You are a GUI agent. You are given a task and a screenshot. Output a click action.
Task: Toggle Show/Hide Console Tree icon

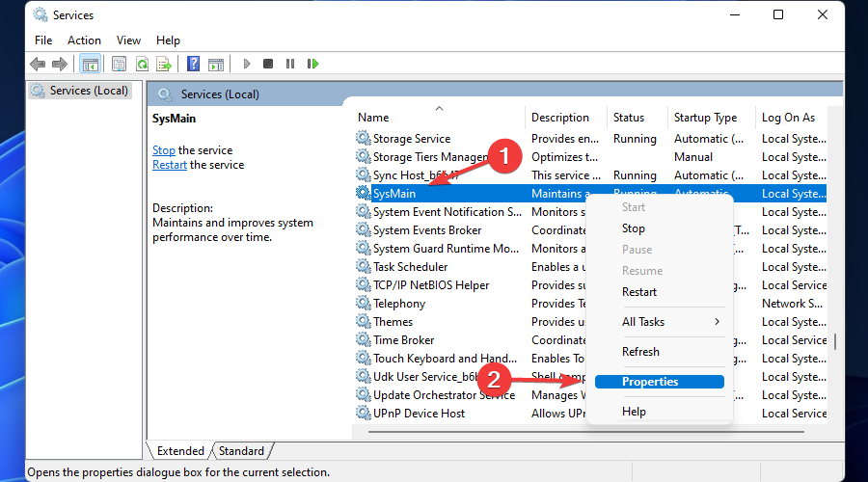tap(91, 65)
